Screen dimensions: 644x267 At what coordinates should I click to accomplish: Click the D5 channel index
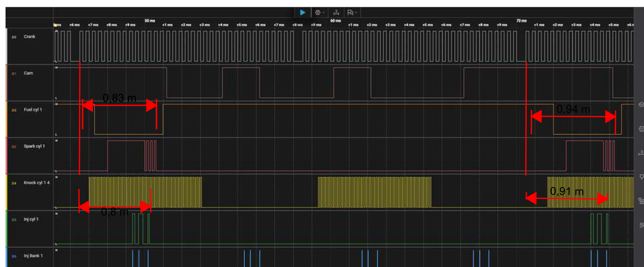tap(14, 220)
